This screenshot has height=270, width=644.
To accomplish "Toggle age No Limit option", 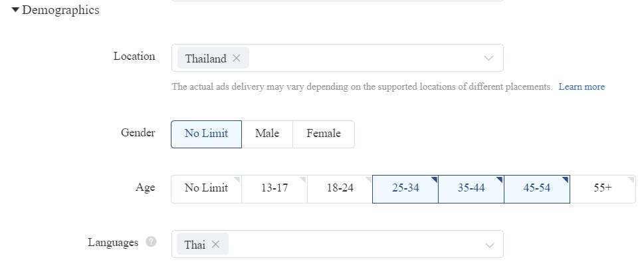I will tap(206, 189).
